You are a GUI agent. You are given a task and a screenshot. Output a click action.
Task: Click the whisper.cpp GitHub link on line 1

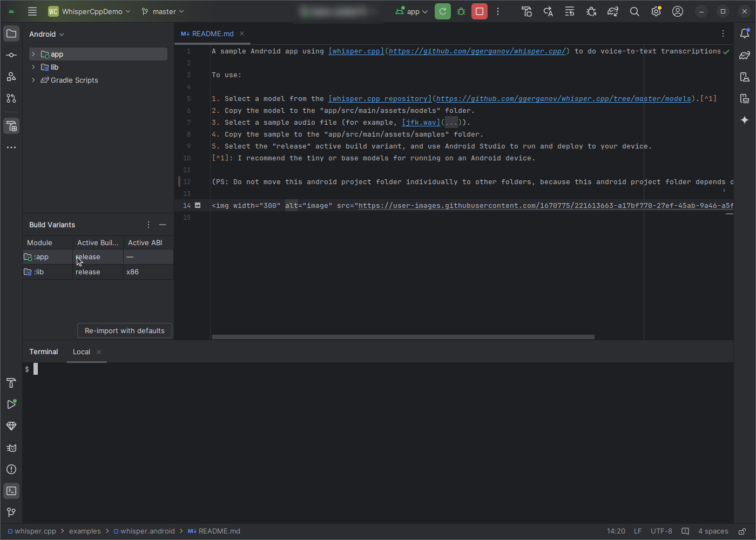(477, 51)
